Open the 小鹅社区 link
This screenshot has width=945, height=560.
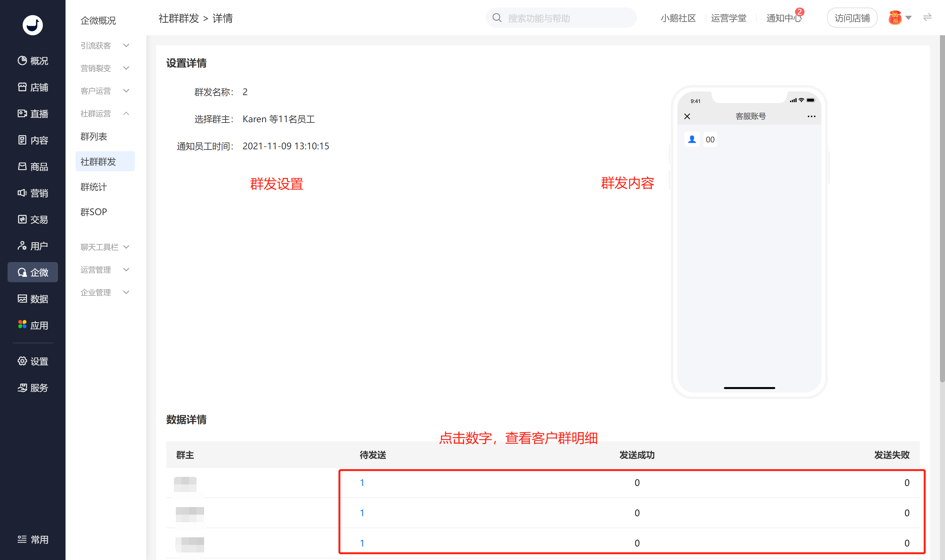click(x=678, y=18)
